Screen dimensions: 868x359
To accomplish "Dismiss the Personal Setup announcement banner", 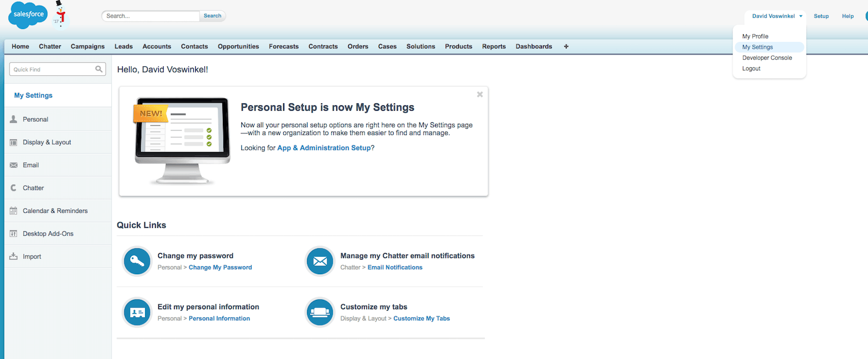I will pyautogui.click(x=480, y=95).
